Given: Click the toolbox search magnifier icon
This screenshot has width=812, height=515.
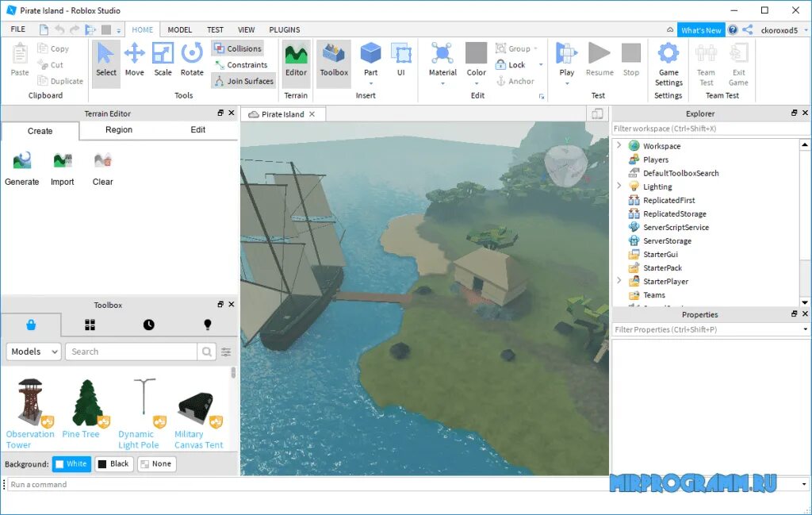Looking at the screenshot, I should (x=206, y=352).
